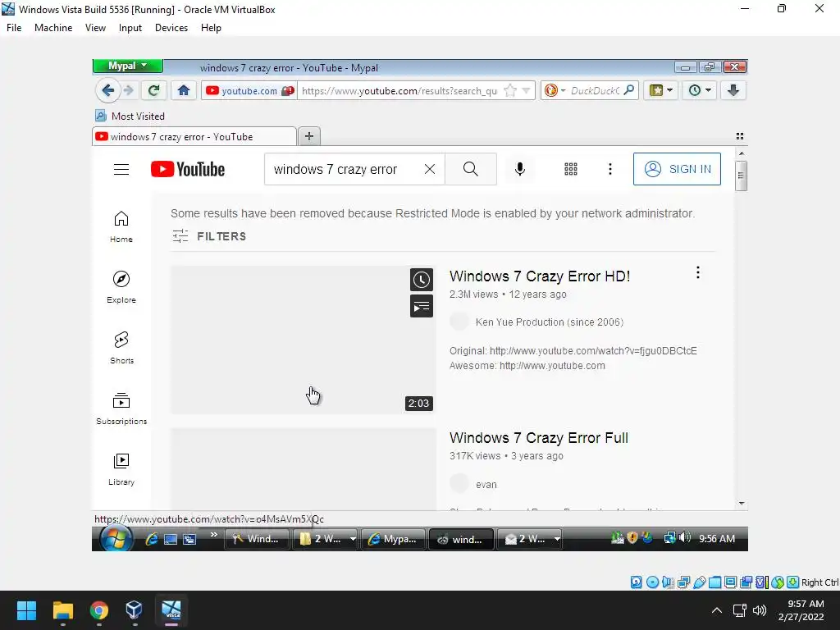Click the SIGN IN button
840x630 pixels.
point(677,169)
